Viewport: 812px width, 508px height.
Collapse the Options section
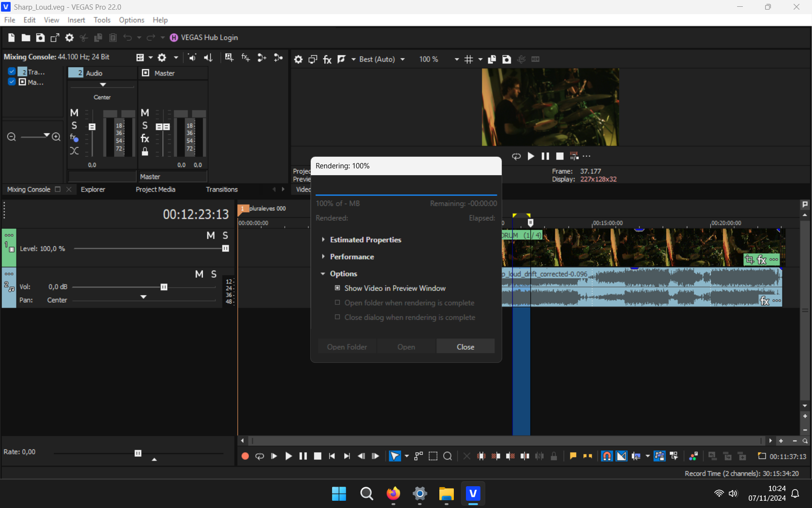[323, 274]
